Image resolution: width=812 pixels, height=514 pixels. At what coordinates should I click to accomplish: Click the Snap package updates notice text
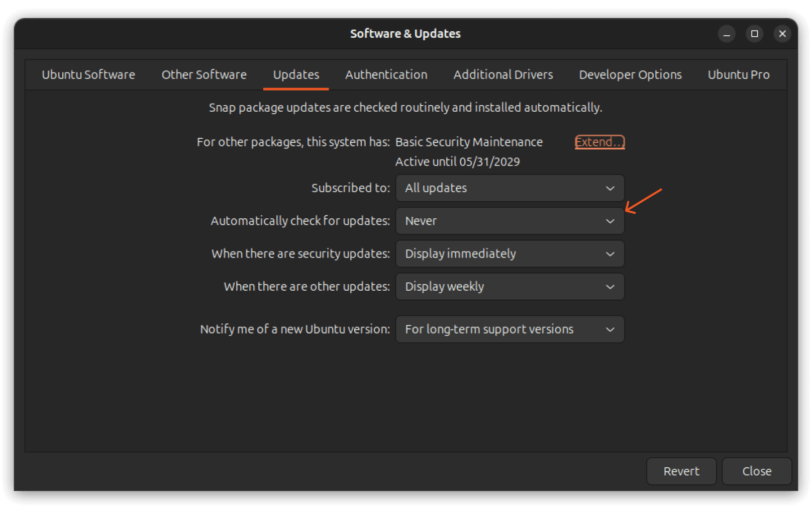click(405, 108)
